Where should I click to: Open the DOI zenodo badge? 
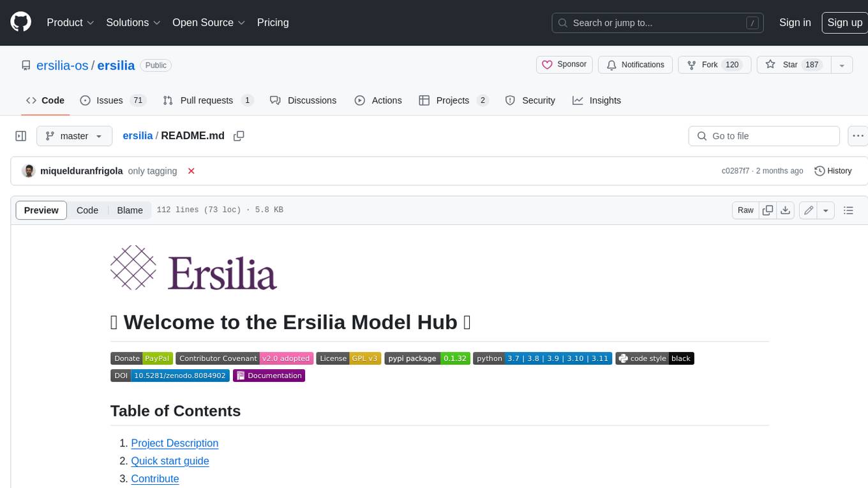pos(170,376)
